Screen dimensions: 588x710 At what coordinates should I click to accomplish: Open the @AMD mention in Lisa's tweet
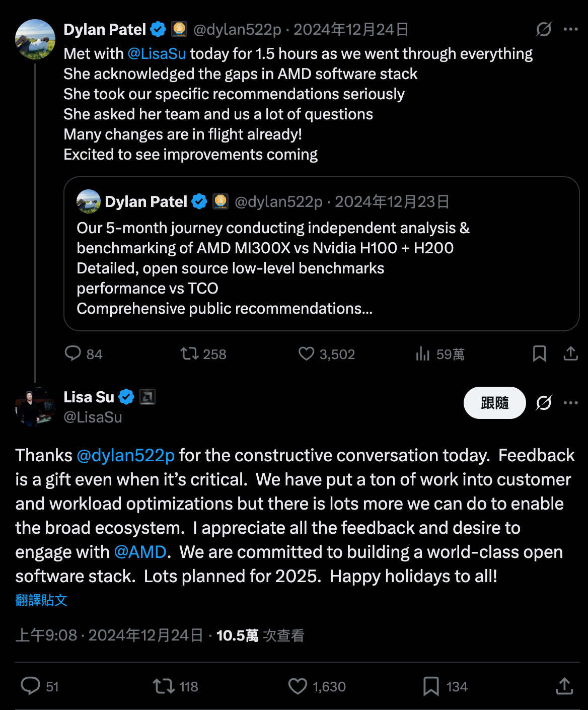pyautogui.click(x=140, y=552)
